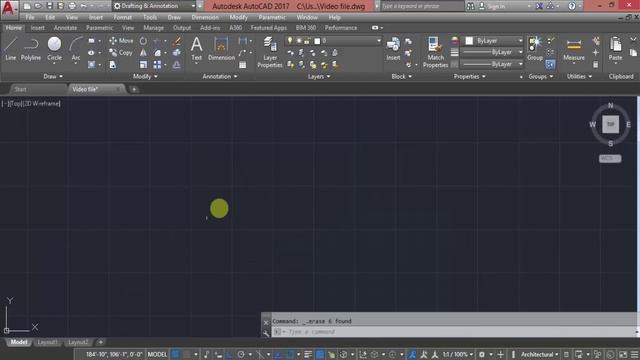Click the Explode tool icon
The width and height of the screenshot is (640, 360).
pos(177,53)
